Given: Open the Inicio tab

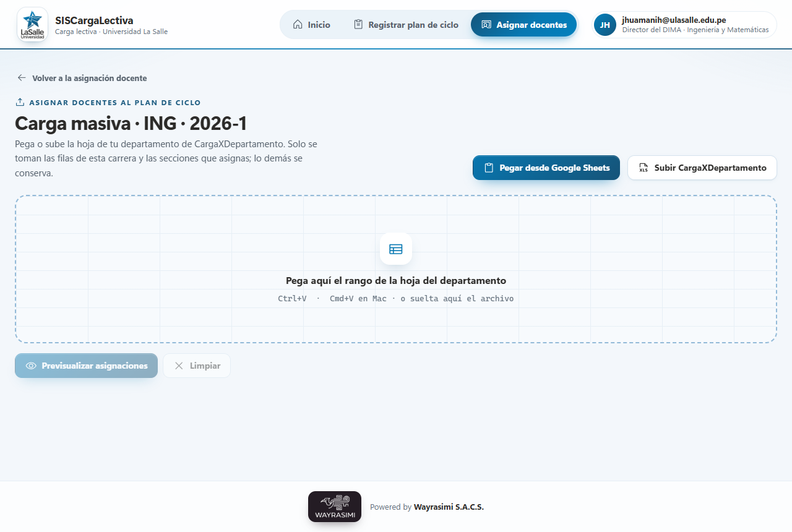Looking at the screenshot, I should coord(311,25).
